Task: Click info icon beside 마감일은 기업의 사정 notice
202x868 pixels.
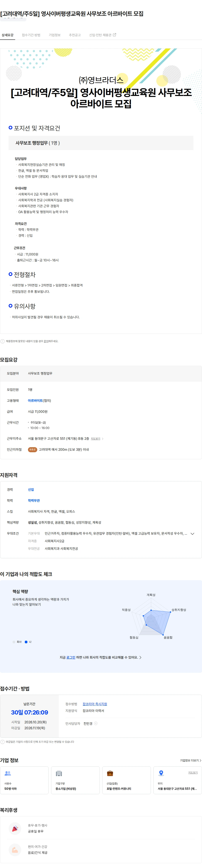Action: [2, 742]
